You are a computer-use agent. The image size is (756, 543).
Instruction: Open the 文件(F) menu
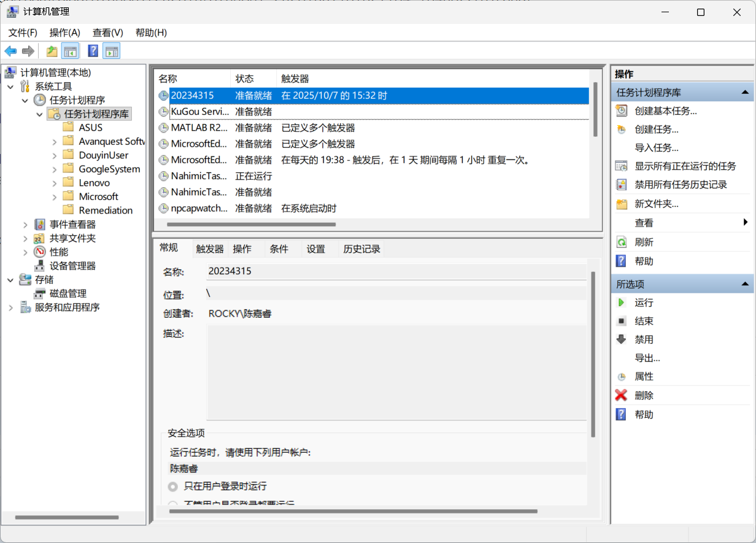23,33
